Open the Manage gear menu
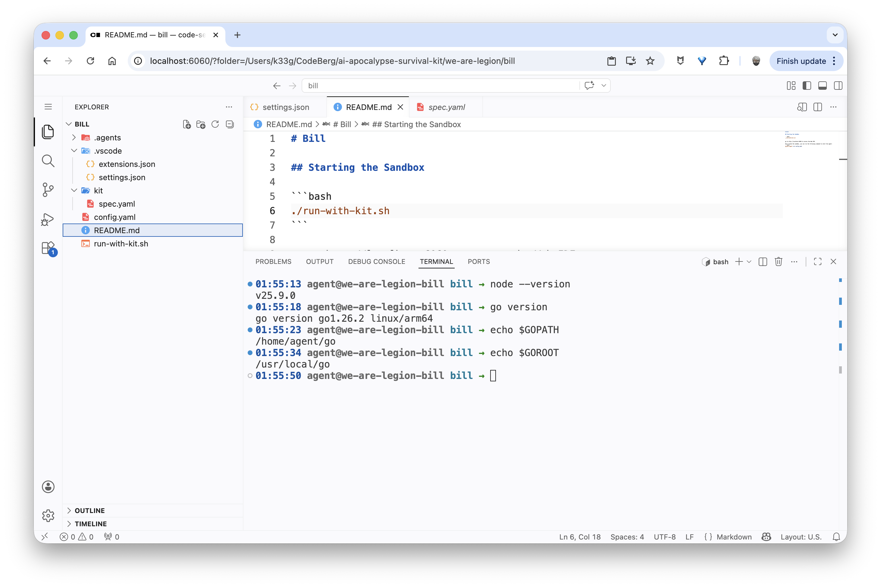Screen dimensions: 881x588 tap(48, 516)
